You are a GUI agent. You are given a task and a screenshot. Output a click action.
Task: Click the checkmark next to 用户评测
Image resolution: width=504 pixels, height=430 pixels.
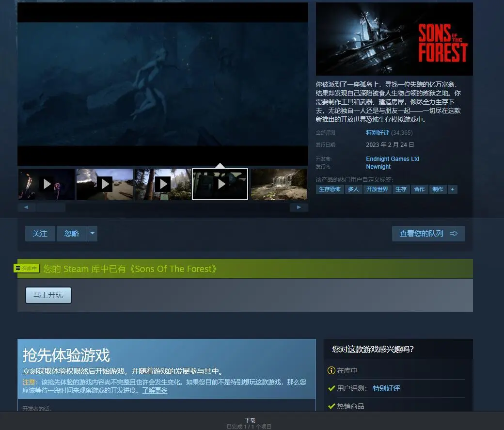point(331,388)
